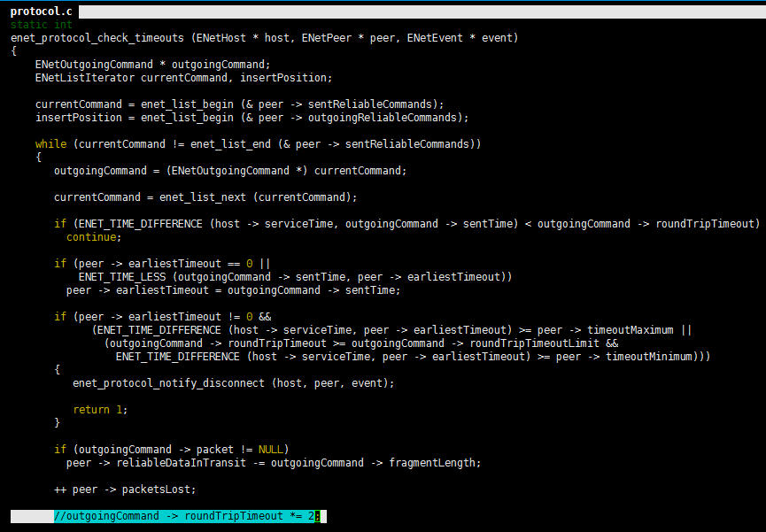
Task: Click 'timeoutMinimum' at end of condition
Action: click(649, 357)
